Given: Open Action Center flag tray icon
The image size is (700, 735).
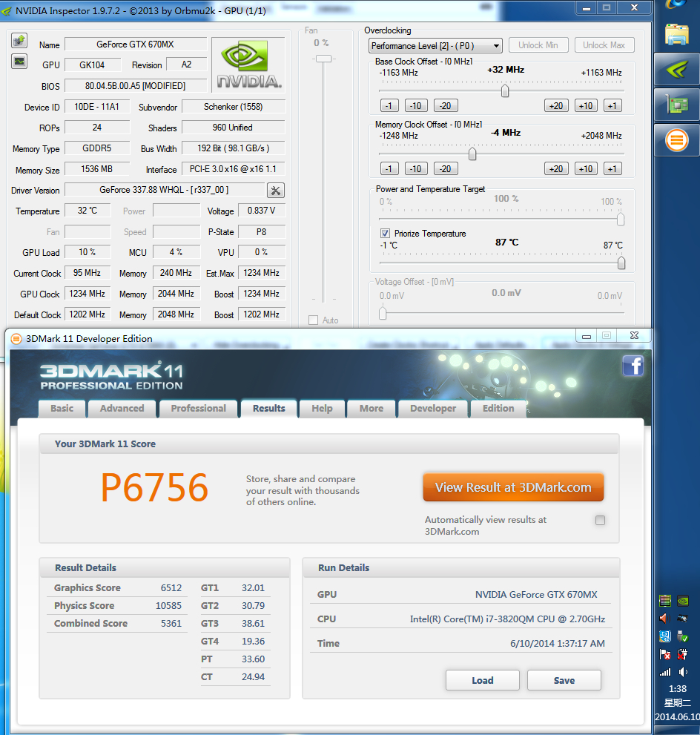Looking at the screenshot, I should pyautogui.click(x=665, y=654).
